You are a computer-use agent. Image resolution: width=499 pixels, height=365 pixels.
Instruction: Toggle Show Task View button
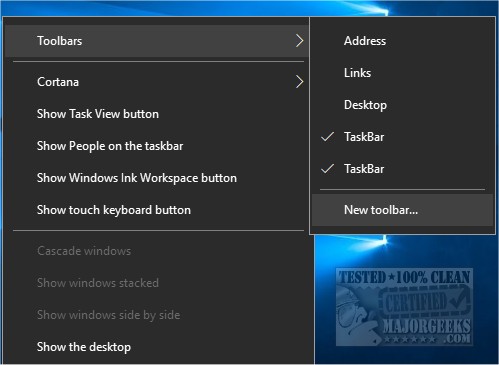(x=157, y=114)
